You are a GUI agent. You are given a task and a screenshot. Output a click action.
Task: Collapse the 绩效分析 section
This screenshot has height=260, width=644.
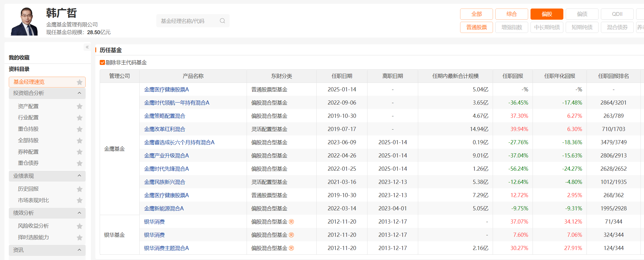tap(79, 213)
